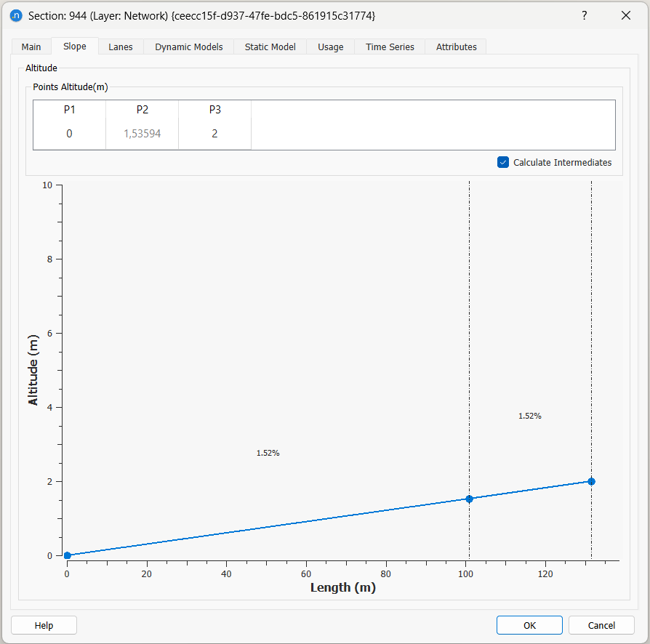The width and height of the screenshot is (650, 644).
Task: Go to Dynamic Models tab
Action: [188, 47]
